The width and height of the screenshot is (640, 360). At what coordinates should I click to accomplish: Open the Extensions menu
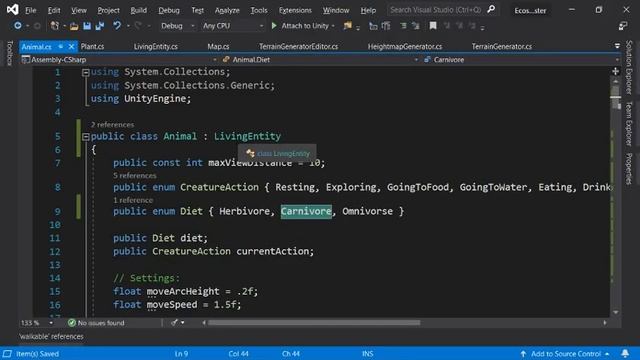(295, 10)
